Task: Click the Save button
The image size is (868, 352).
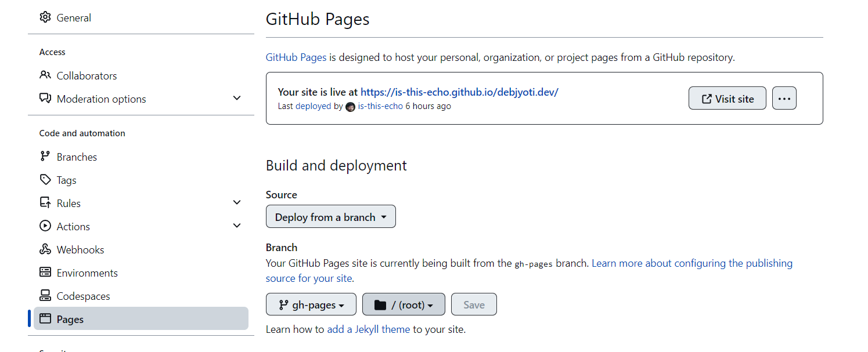Action: click(474, 305)
